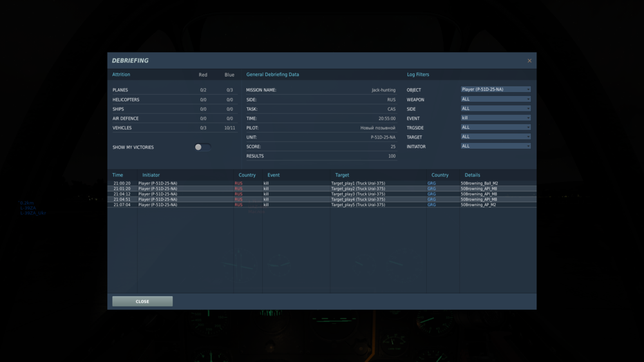Select the 21:00:20 log row
The image size is (644, 362).
click(x=321, y=184)
